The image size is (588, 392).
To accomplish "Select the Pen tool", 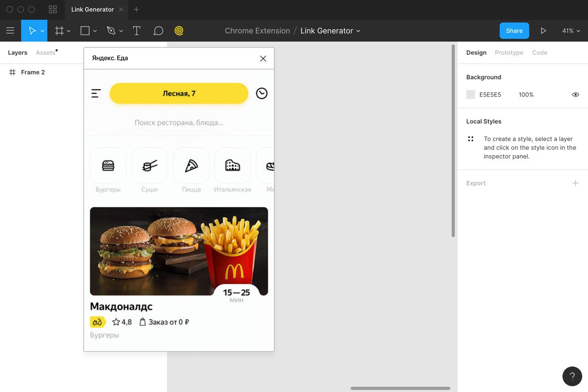I will click(111, 31).
